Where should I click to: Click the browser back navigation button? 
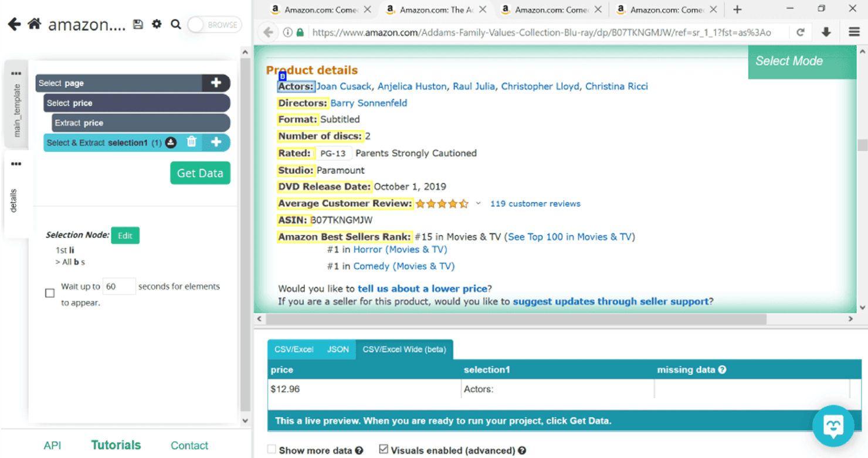268,32
